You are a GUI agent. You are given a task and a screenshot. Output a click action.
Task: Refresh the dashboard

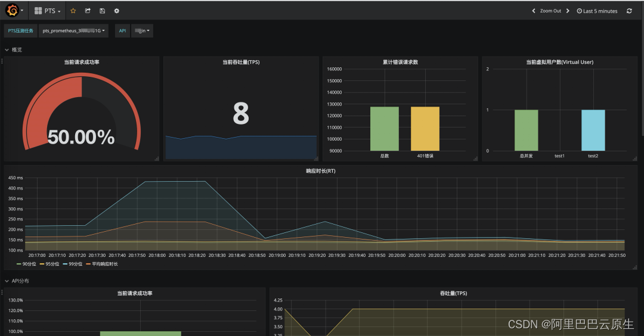point(629,11)
